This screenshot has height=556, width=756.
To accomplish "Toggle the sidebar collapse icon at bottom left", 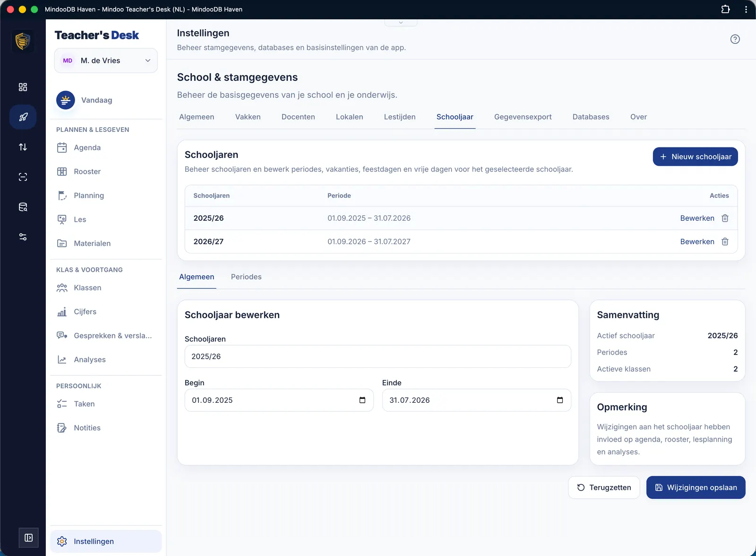I will 29,538.
